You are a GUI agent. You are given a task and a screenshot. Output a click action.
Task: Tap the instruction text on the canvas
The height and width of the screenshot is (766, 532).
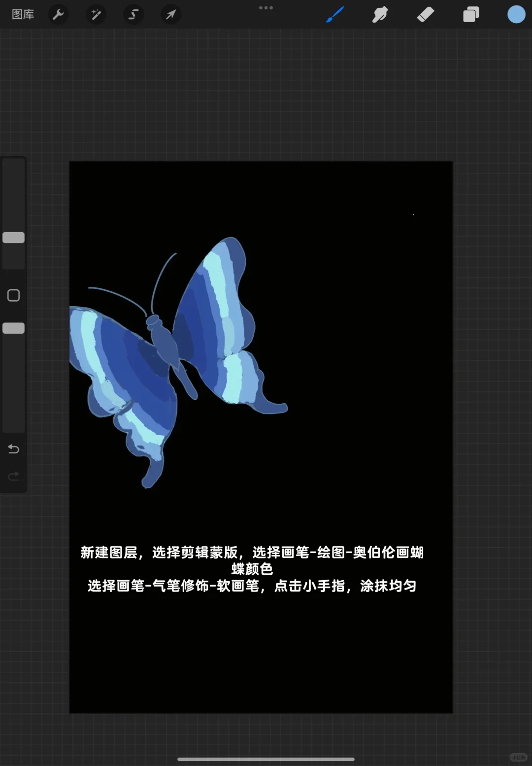tap(253, 569)
